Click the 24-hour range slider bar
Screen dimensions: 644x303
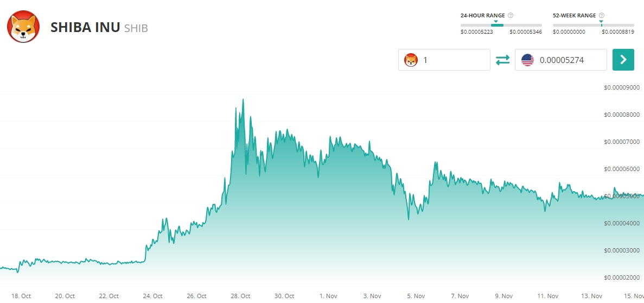(501, 25)
